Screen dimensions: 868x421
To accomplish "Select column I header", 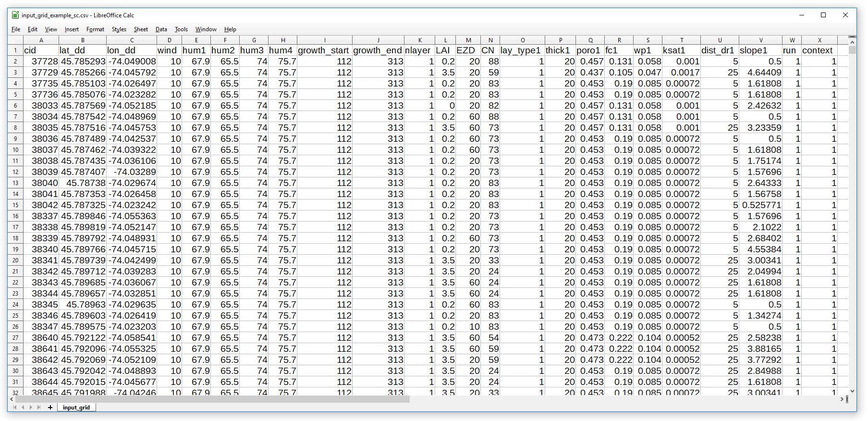I will 325,40.
